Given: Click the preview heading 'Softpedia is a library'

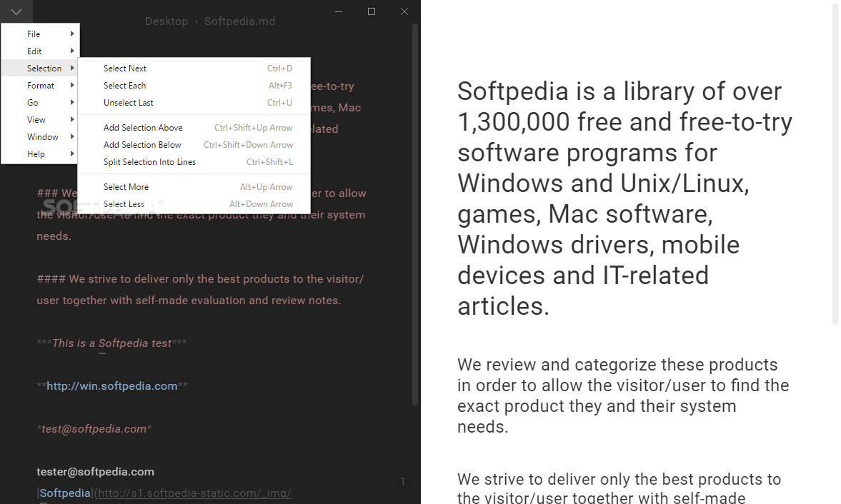Looking at the screenshot, I should coord(624,198).
